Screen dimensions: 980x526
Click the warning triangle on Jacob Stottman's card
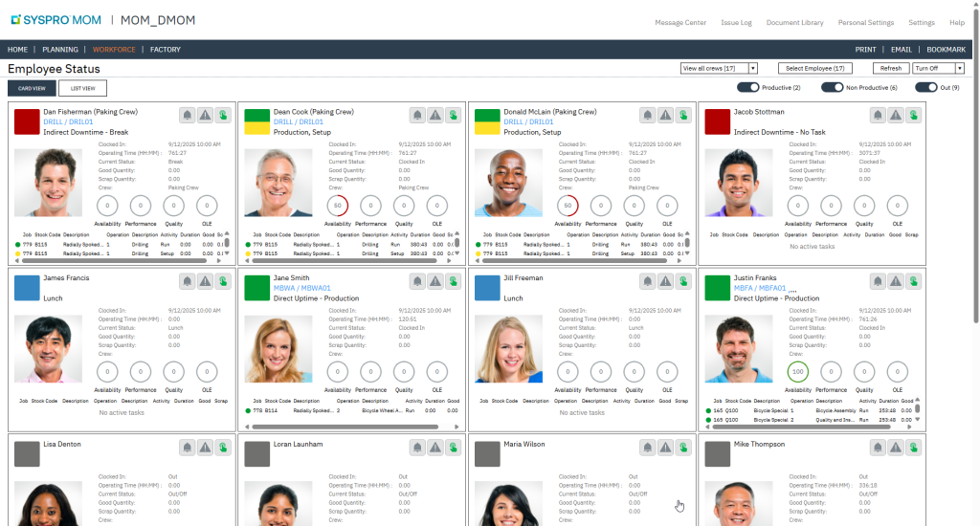click(896, 115)
